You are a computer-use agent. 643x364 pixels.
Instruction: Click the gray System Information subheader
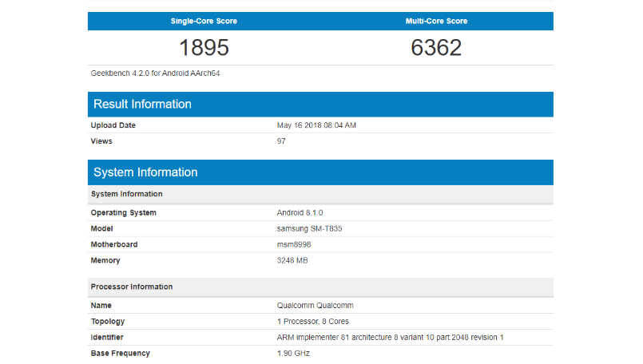[320, 194]
